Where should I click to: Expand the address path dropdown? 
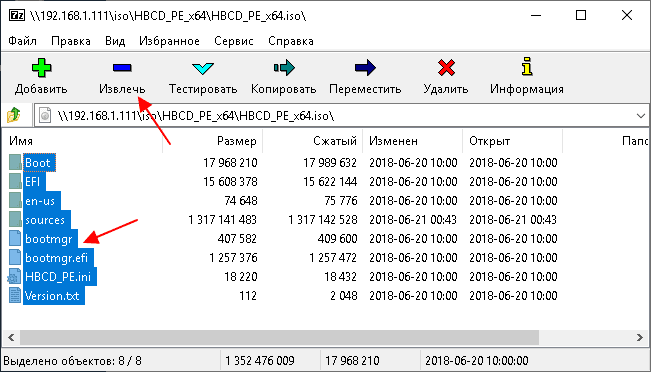(x=641, y=116)
